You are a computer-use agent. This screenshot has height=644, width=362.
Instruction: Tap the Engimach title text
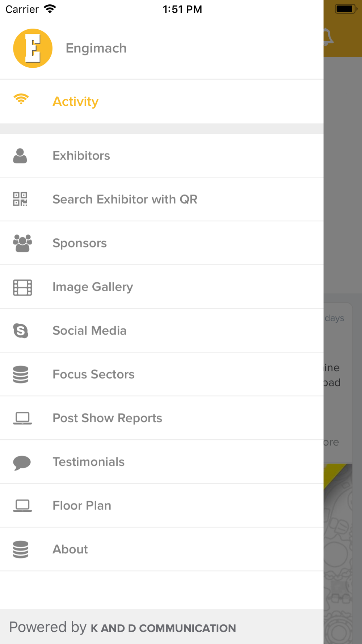point(96,48)
